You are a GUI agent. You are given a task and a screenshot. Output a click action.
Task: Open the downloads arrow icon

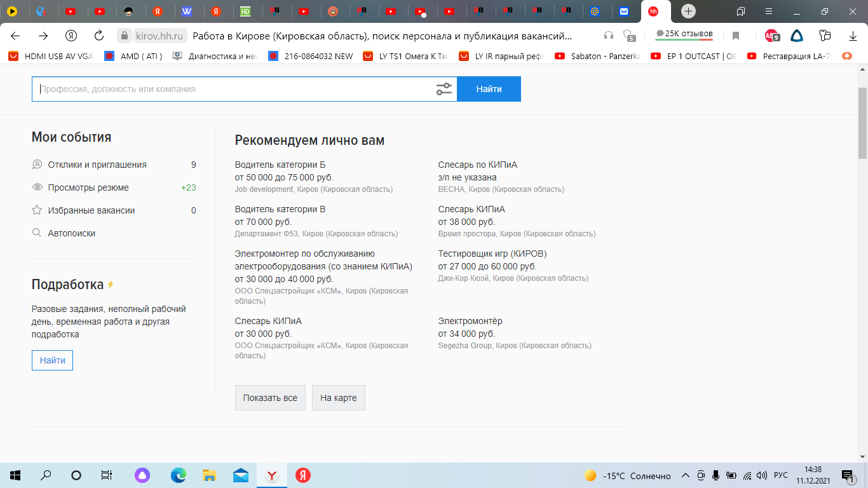[853, 36]
